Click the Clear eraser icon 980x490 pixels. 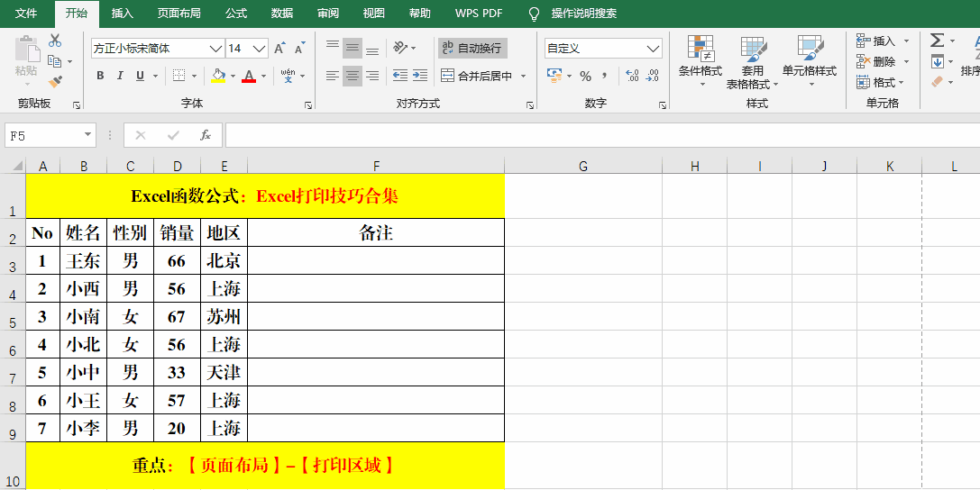937,82
